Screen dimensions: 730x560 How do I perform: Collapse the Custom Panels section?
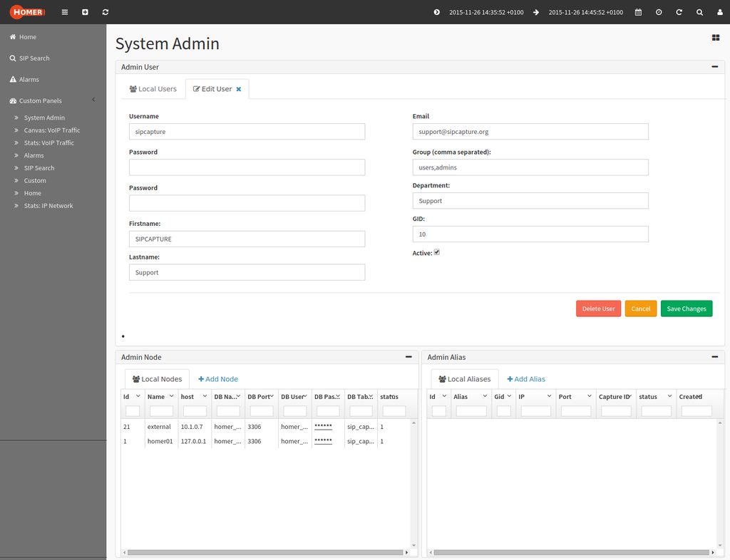[93, 100]
